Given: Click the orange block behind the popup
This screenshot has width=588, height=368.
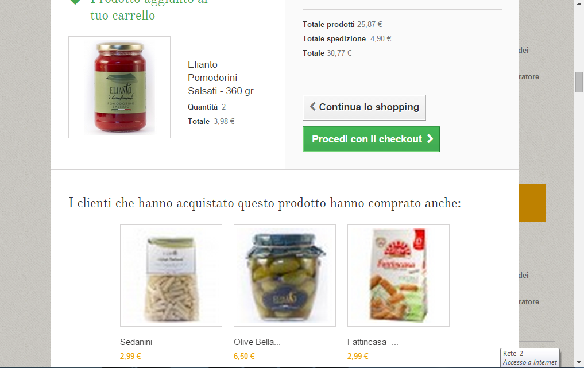Looking at the screenshot, I should 532,202.
